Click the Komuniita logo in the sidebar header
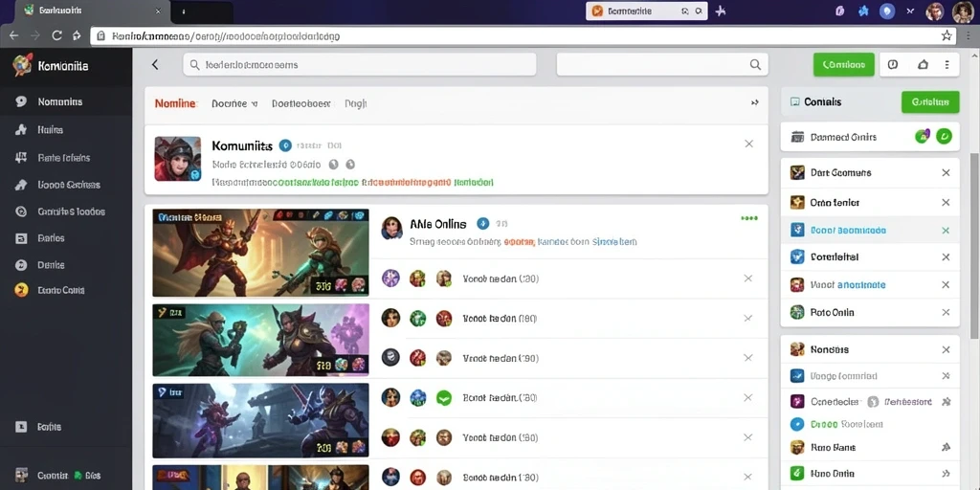The width and height of the screenshot is (980, 490). [x=22, y=66]
